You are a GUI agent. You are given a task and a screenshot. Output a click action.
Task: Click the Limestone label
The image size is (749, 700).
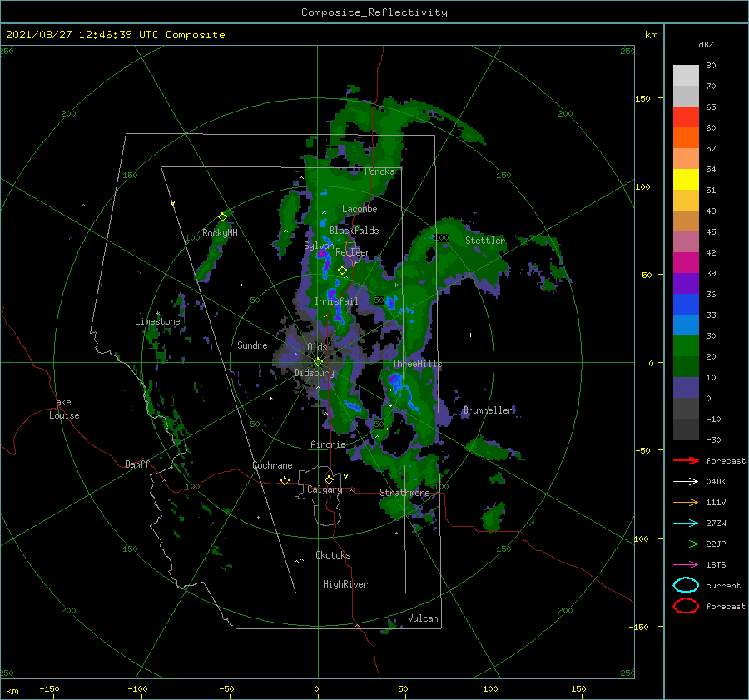[x=157, y=321]
